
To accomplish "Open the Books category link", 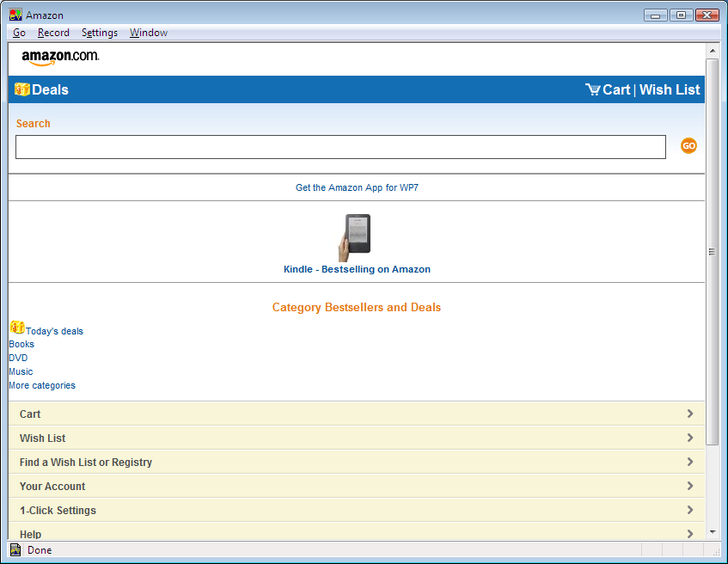I will 21,344.
